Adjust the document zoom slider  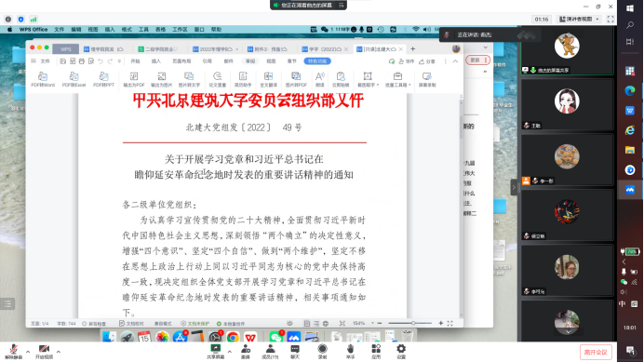(410, 323)
